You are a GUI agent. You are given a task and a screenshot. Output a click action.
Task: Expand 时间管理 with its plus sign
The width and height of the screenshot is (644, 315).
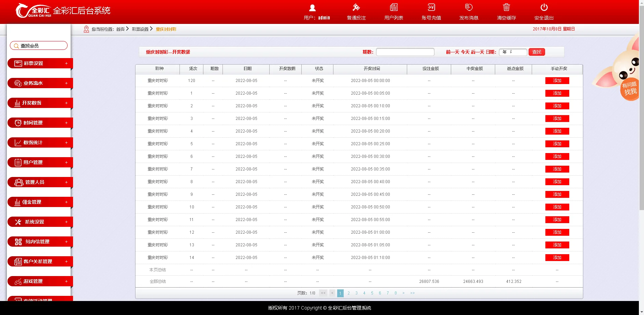66,123
